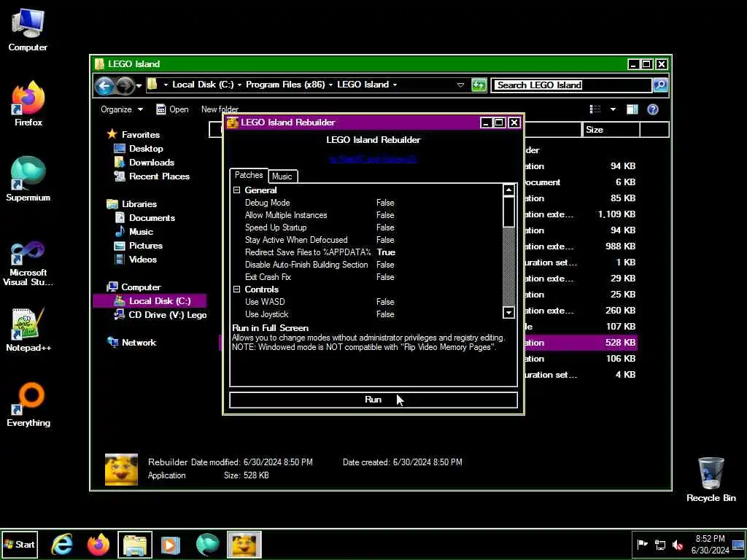Click the Firefox icon in the taskbar

click(98, 545)
